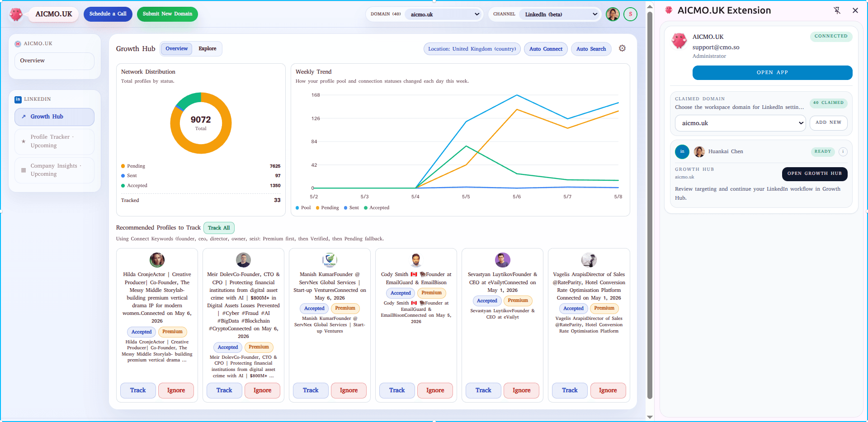Click Meir Dolev's profile picture
This screenshot has height=422, width=868.
tap(243, 260)
